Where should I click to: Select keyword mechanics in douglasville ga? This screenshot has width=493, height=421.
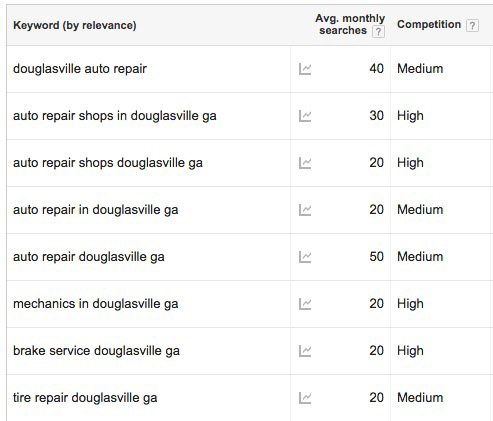point(95,304)
